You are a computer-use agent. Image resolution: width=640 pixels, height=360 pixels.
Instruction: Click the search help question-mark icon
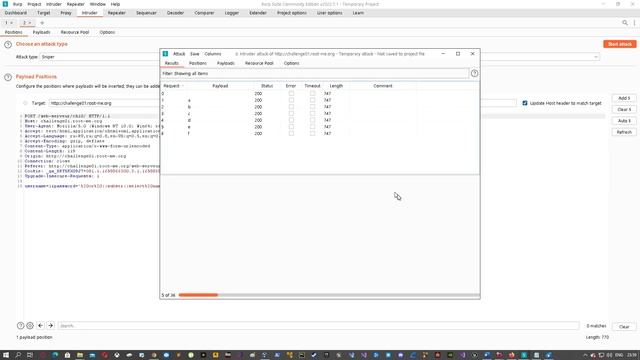point(20,326)
